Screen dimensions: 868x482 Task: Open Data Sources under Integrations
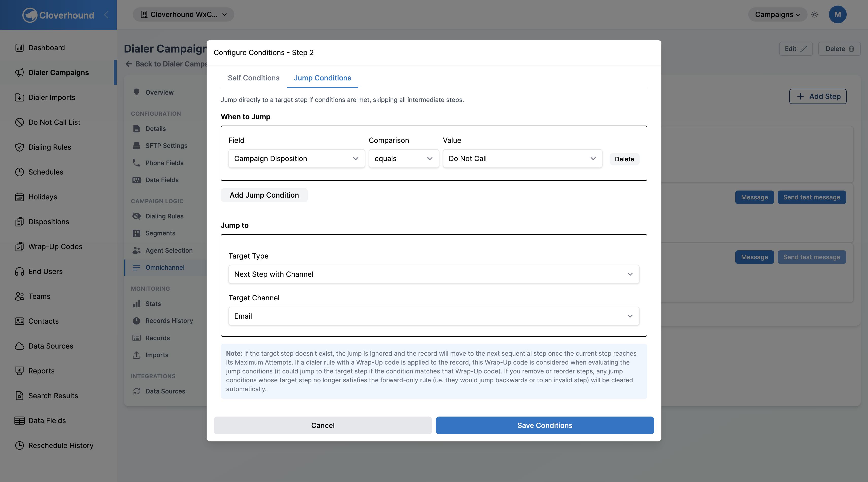pyautogui.click(x=165, y=391)
